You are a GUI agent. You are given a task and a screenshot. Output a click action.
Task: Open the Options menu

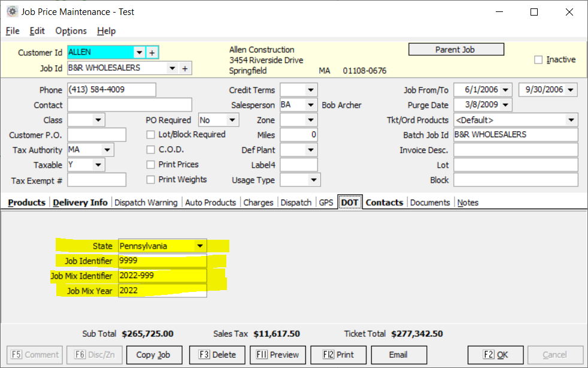coord(71,31)
